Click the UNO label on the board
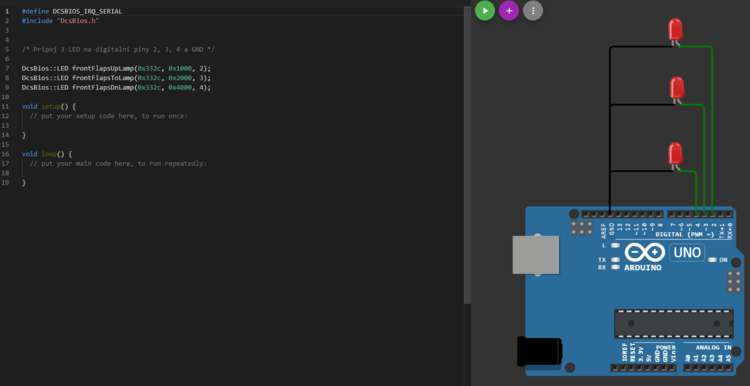The height and width of the screenshot is (386, 750). point(687,252)
